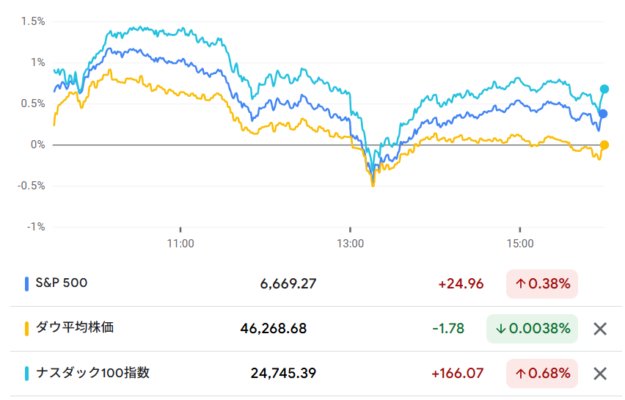
Task: Click the cyan ナスダック100指数 color marker
Action: [x=25, y=374]
